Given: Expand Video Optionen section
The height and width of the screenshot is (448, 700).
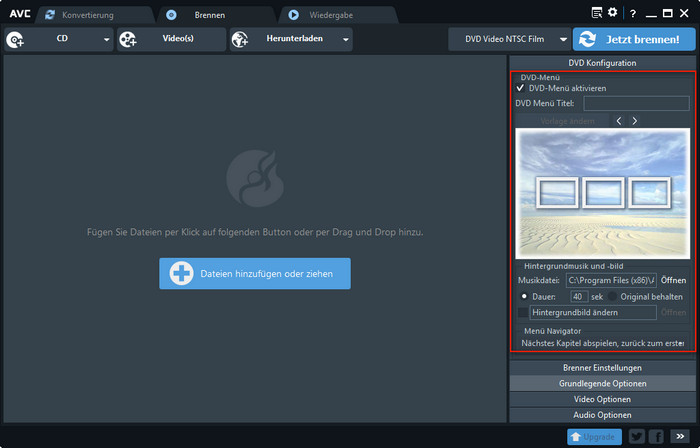Looking at the screenshot, I should click(602, 399).
